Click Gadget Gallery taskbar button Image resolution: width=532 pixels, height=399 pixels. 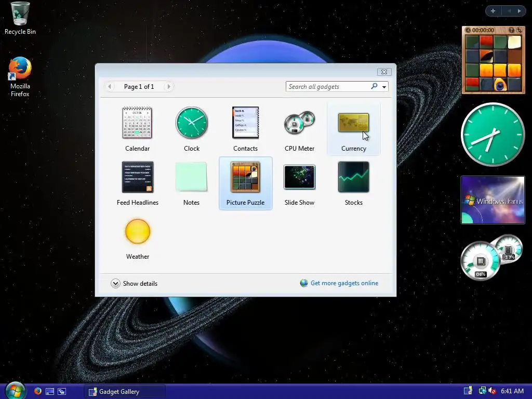coord(125,392)
